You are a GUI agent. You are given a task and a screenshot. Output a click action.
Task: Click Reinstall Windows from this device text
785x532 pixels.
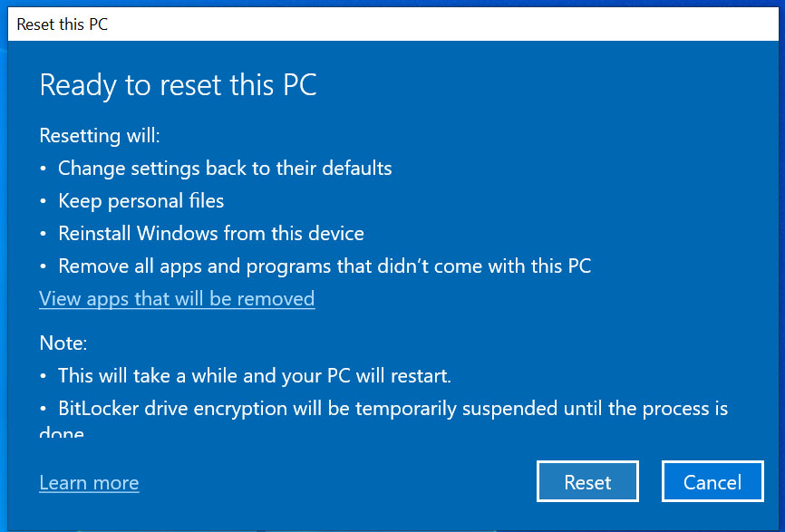(211, 233)
